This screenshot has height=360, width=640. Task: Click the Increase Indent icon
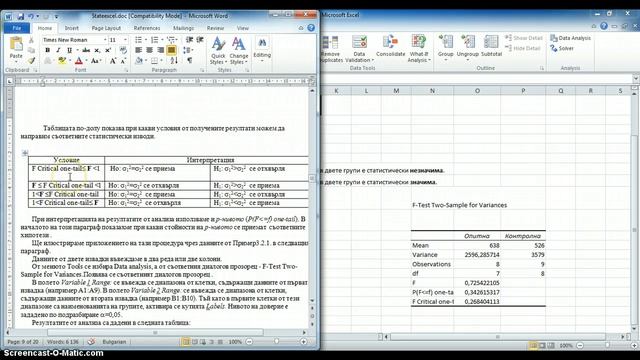click(x=200, y=40)
